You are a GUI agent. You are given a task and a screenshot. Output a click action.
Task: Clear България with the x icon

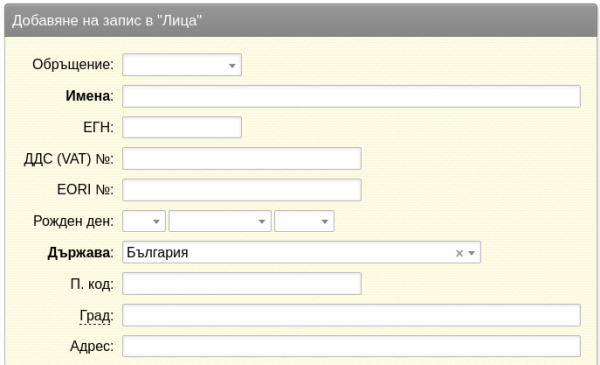click(x=459, y=253)
